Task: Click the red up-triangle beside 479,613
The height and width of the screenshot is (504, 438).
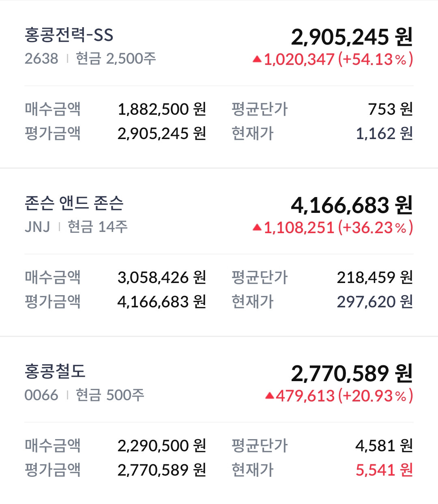Action: 269,396
